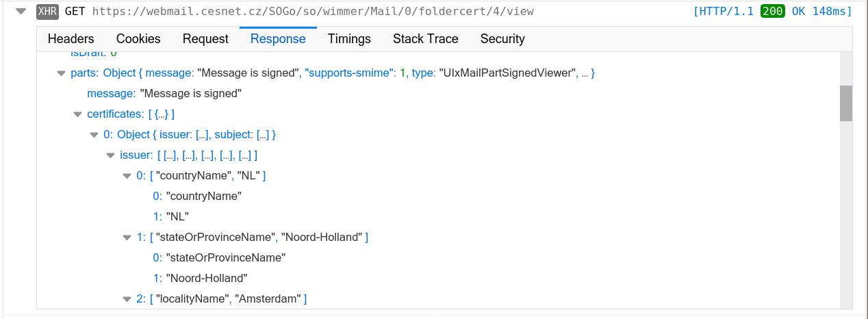Switch to the Cookies tab
868x319 pixels.
pos(138,39)
